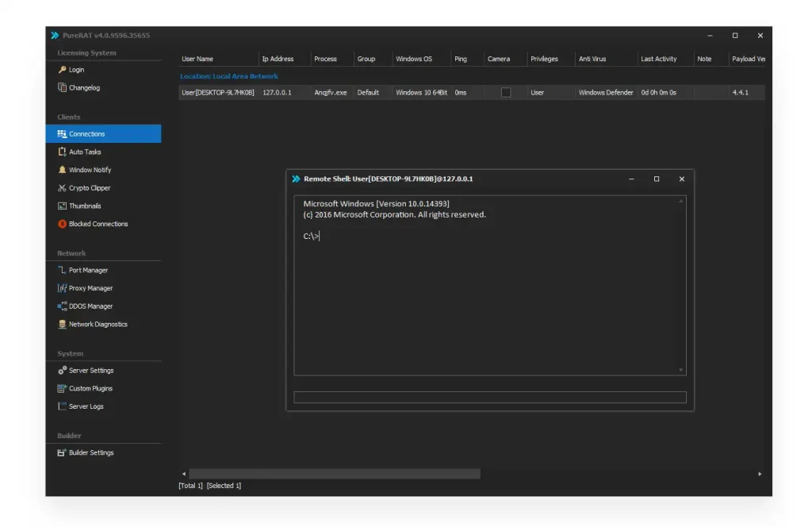Sort by the Ip Address column header
Image resolution: width=812 pixels, height=527 pixels.
pyautogui.click(x=278, y=59)
